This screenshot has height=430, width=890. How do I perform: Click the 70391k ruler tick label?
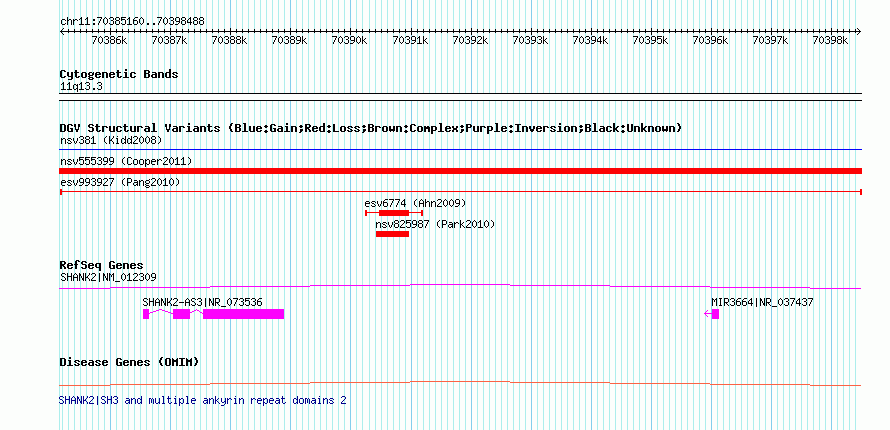(x=410, y=40)
